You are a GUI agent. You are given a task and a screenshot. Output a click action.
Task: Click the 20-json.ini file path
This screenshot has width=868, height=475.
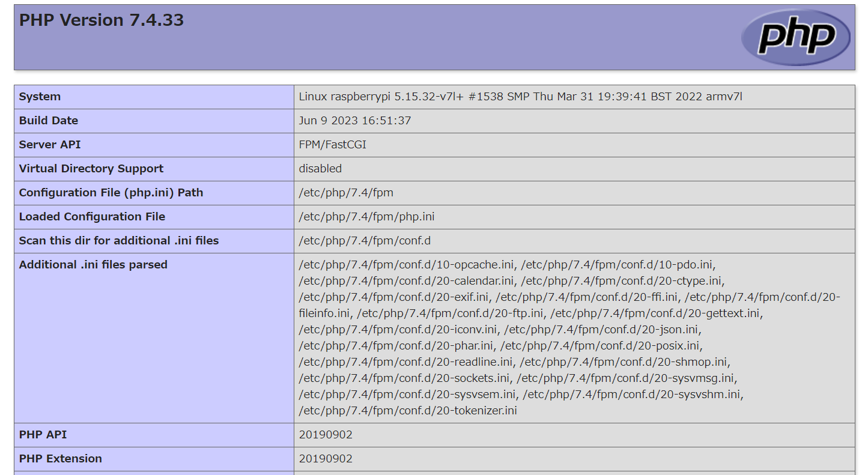[x=602, y=330]
